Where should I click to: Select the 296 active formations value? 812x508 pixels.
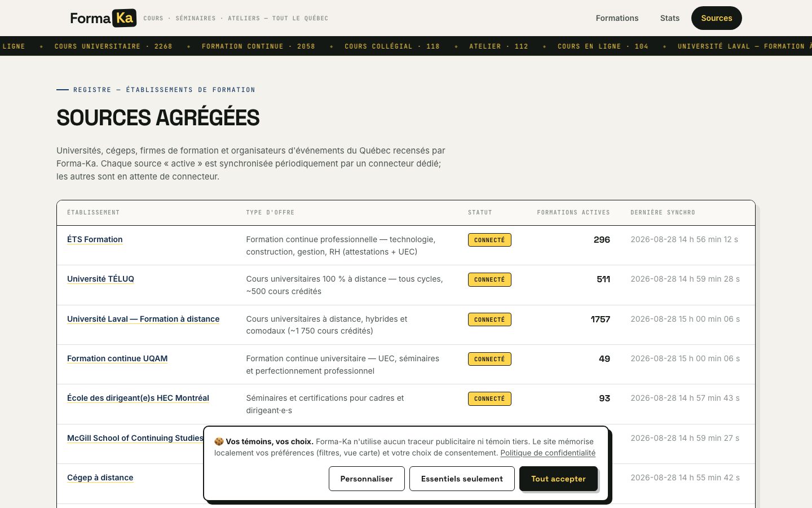pos(602,239)
